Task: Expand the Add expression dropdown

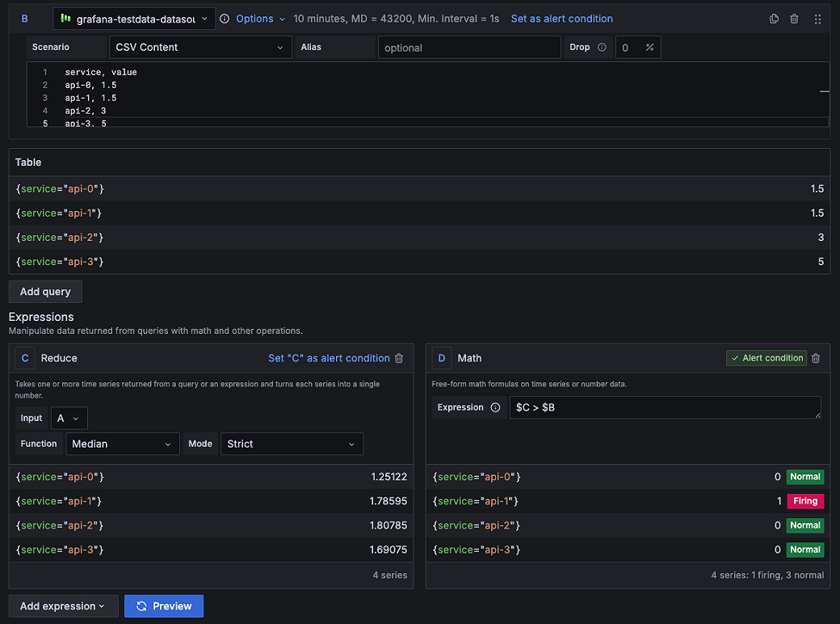Action: (63, 605)
